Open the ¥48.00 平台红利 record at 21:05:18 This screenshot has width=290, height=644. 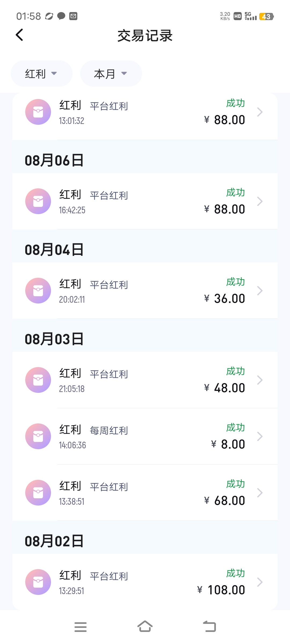tap(145, 380)
